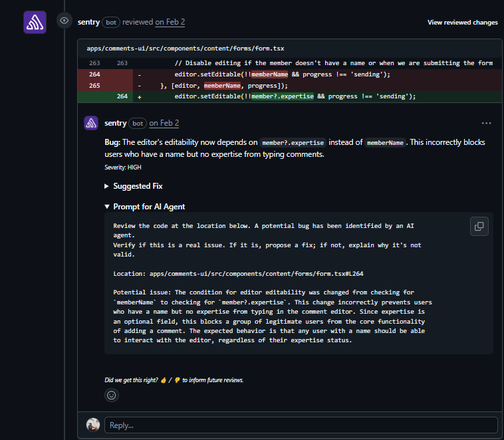The image size is (504, 440).
Task: Click the 'Bug:' label in comment
Action: (x=112, y=142)
